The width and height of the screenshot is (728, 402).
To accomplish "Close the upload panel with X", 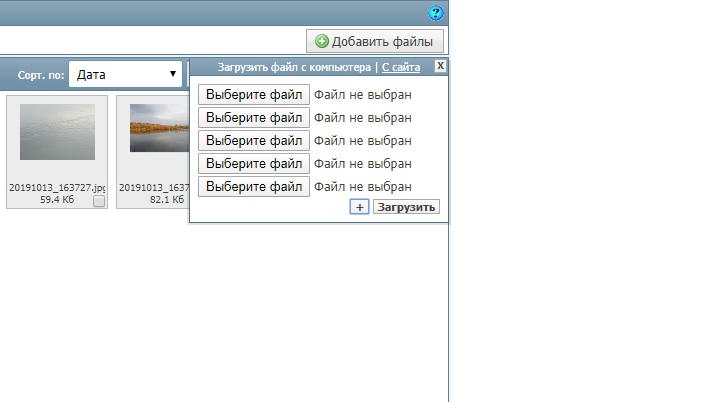I will 440,66.
